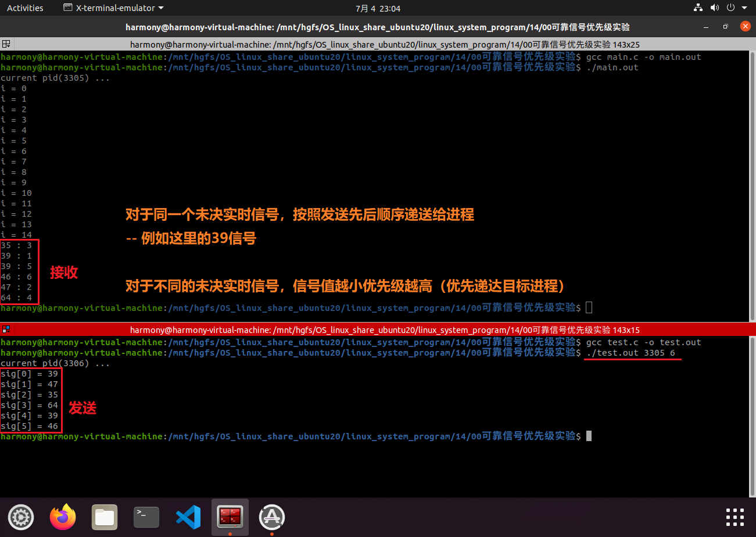Focus the upper pane prompt cursor

tap(589, 307)
